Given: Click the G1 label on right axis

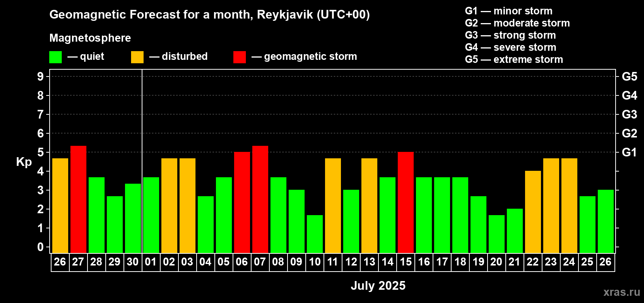Looking at the screenshot, I should (629, 152).
